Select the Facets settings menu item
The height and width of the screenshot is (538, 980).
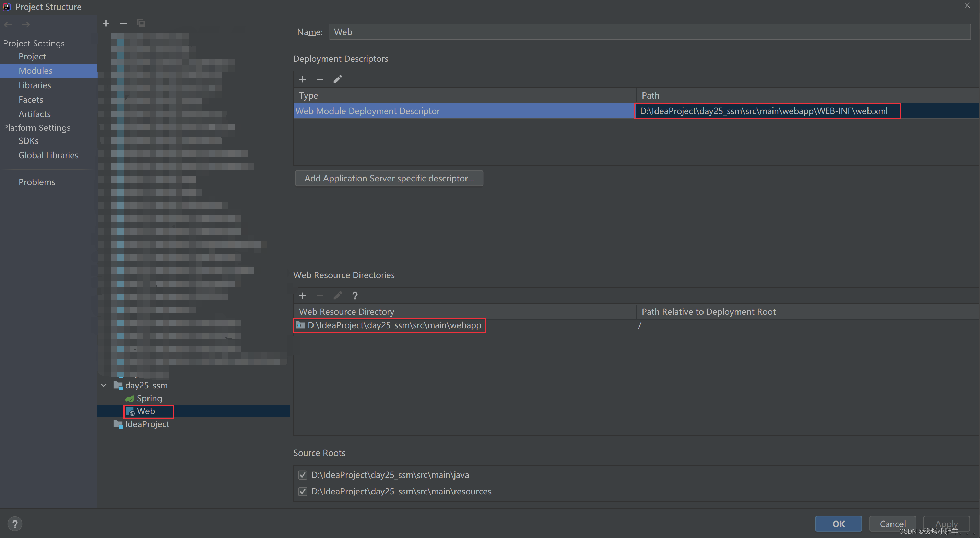coord(31,99)
